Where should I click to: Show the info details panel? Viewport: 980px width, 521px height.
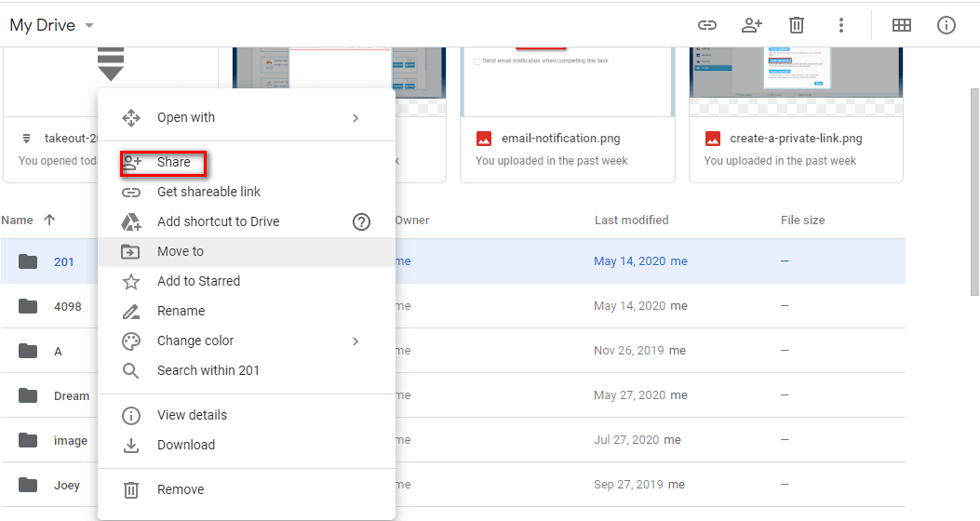(946, 25)
